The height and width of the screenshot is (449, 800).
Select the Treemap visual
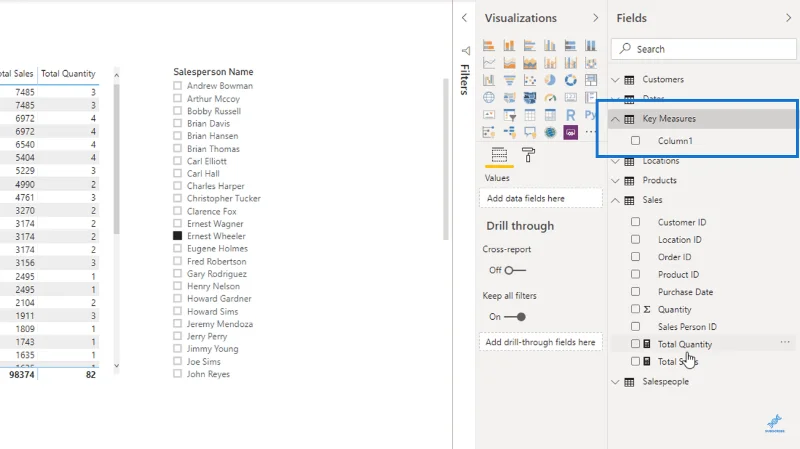click(591, 80)
